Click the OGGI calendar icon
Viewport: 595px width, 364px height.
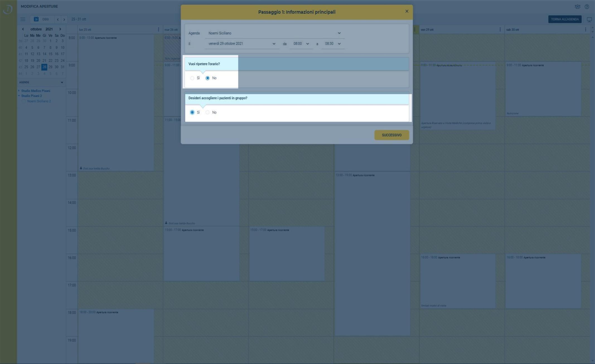click(36, 19)
